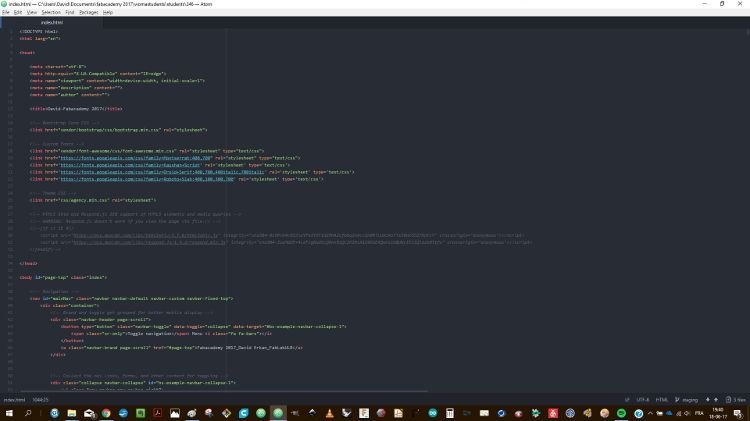
Task: Open Windows search from the taskbar
Action: 28,413
